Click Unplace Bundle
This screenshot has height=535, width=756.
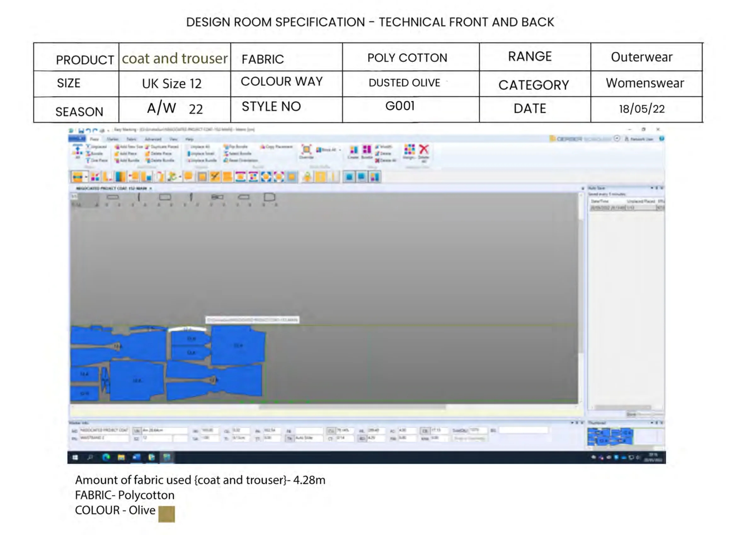(202, 160)
